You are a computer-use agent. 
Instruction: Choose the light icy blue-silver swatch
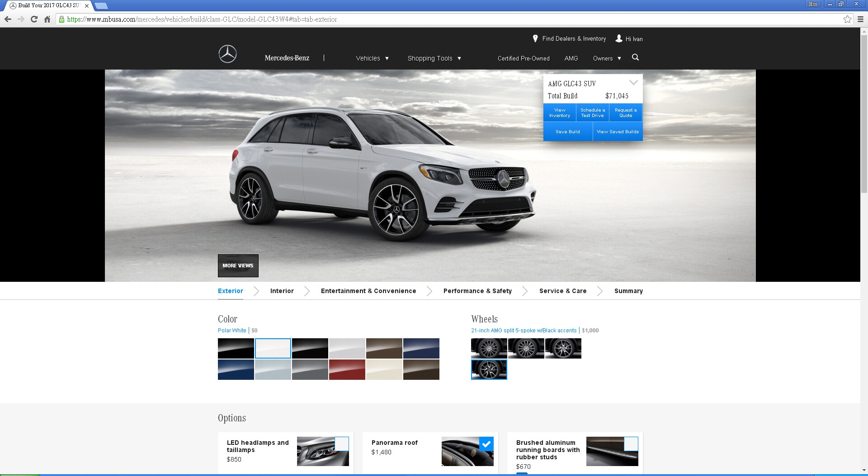[273, 369]
